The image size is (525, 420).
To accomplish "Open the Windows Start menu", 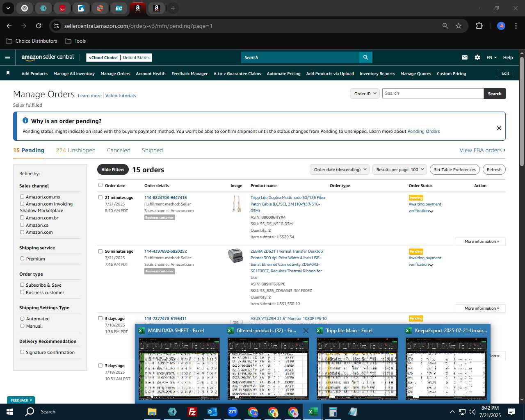I will 10,412.
